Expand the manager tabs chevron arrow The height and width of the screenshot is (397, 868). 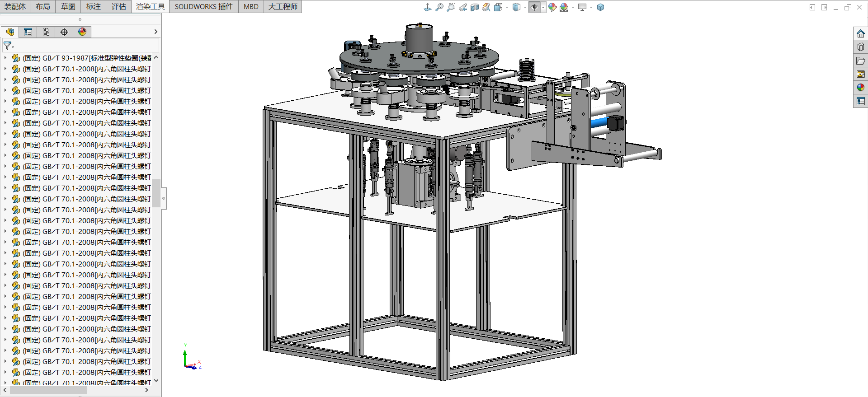point(156,32)
